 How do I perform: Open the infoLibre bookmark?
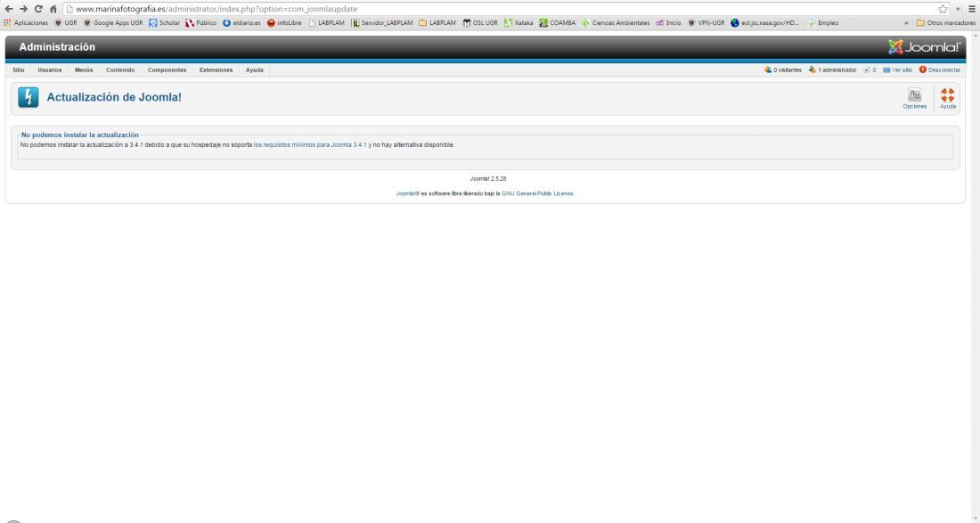click(x=284, y=22)
